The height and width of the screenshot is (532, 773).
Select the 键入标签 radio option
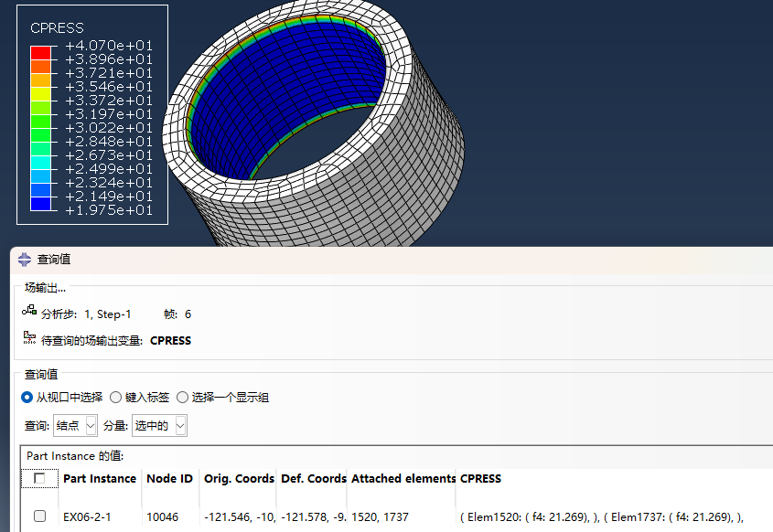tap(115, 398)
